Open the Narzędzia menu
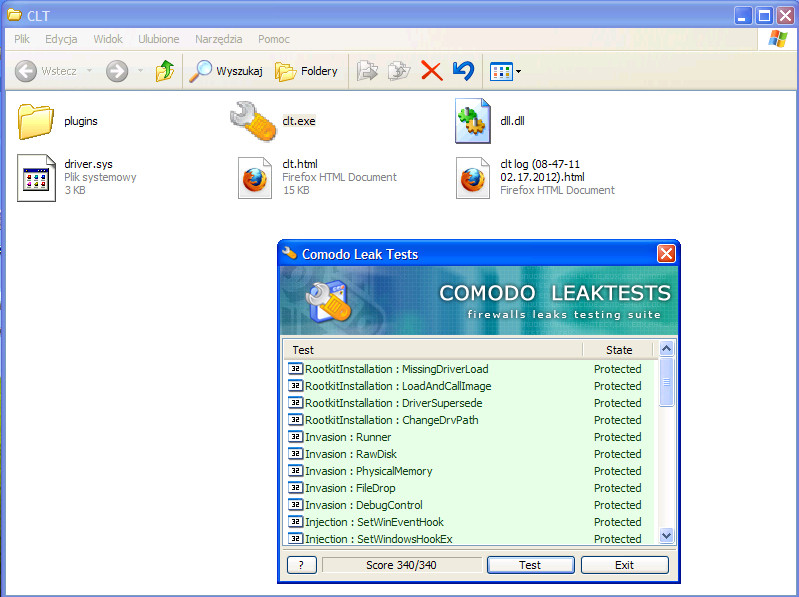 [x=219, y=39]
